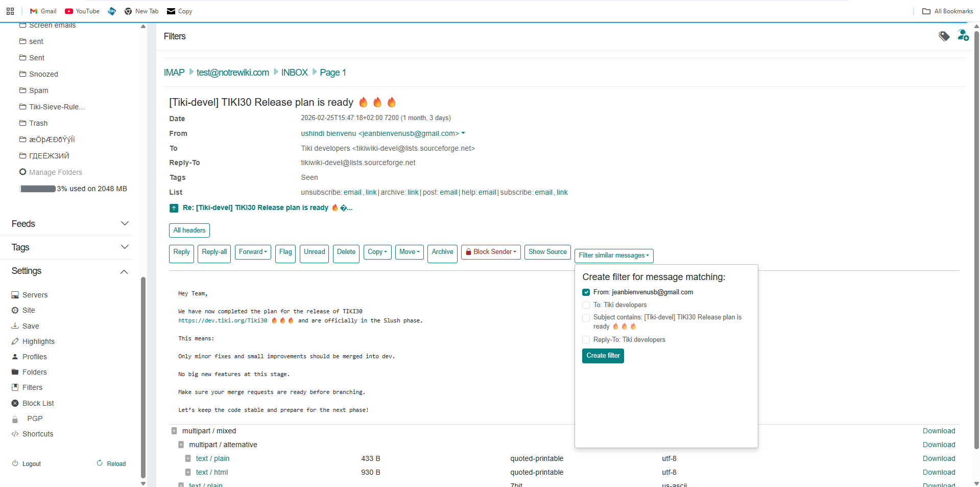The image size is (980, 487).
Task: Click the Reload refresh icon
Action: [x=100, y=463]
